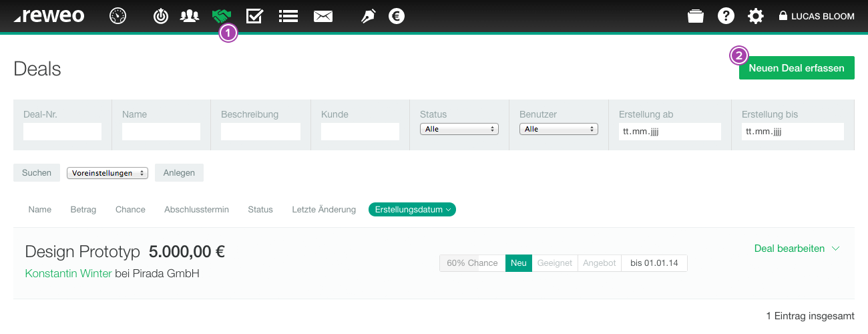Open the archive box icon
Viewport: 868px width, 334px height.
coord(696,16)
